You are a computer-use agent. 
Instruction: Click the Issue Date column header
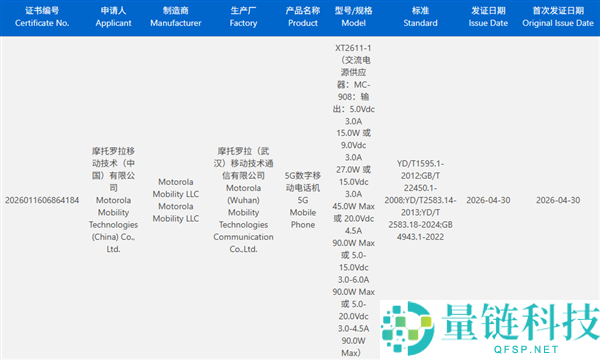pyautogui.click(x=488, y=17)
